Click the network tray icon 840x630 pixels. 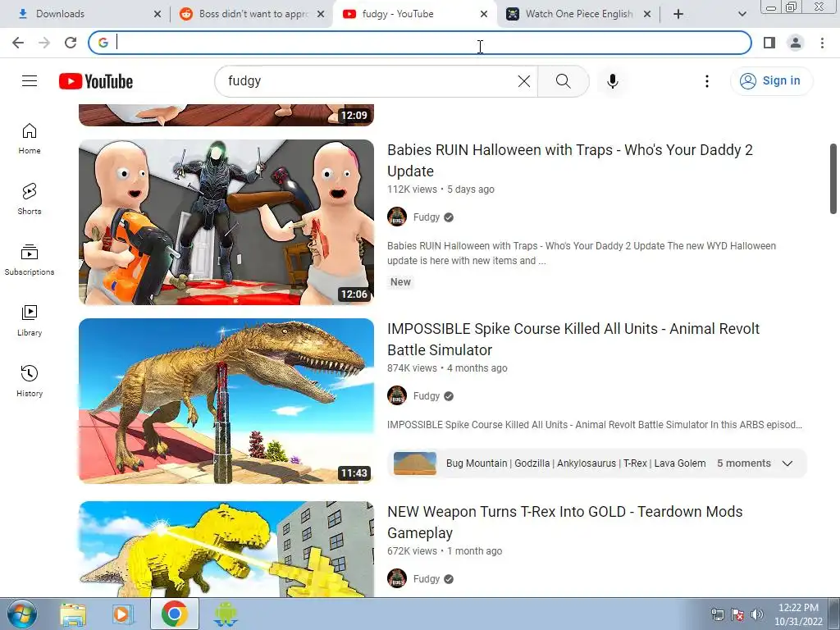pos(717,614)
